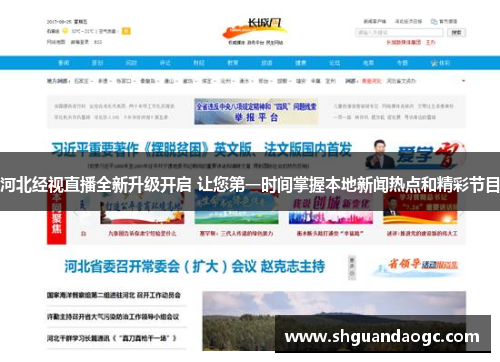Open the RSS link

[x=98, y=42]
